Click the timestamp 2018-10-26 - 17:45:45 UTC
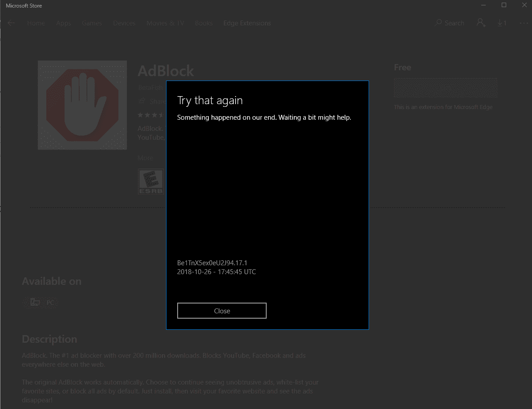The height and width of the screenshot is (409, 532). (x=216, y=271)
